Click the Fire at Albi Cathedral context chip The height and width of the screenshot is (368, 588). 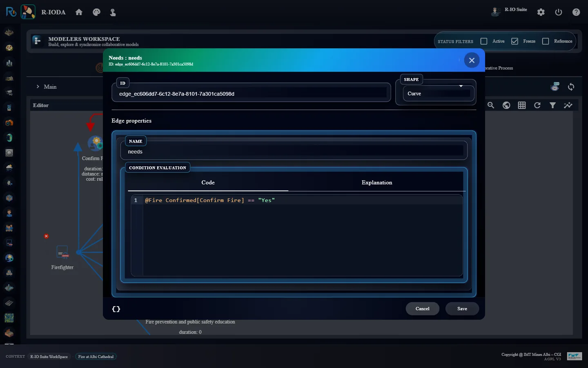[96, 357]
